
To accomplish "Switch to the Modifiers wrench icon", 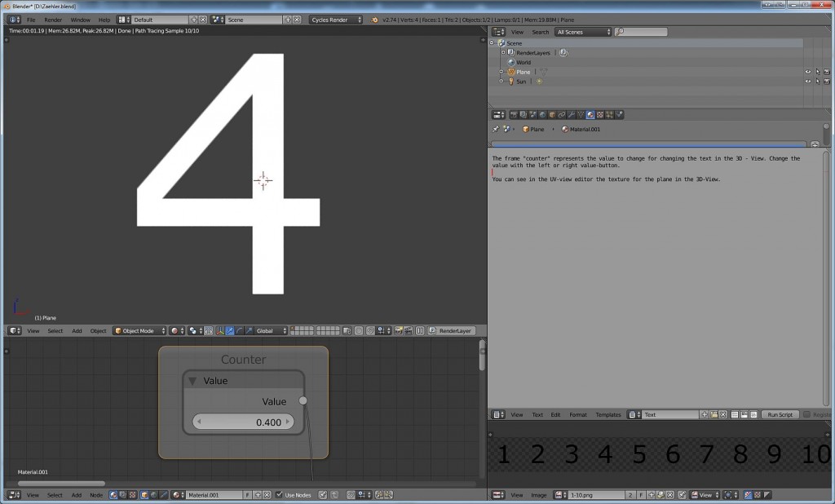I will click(x=571, y=114).
